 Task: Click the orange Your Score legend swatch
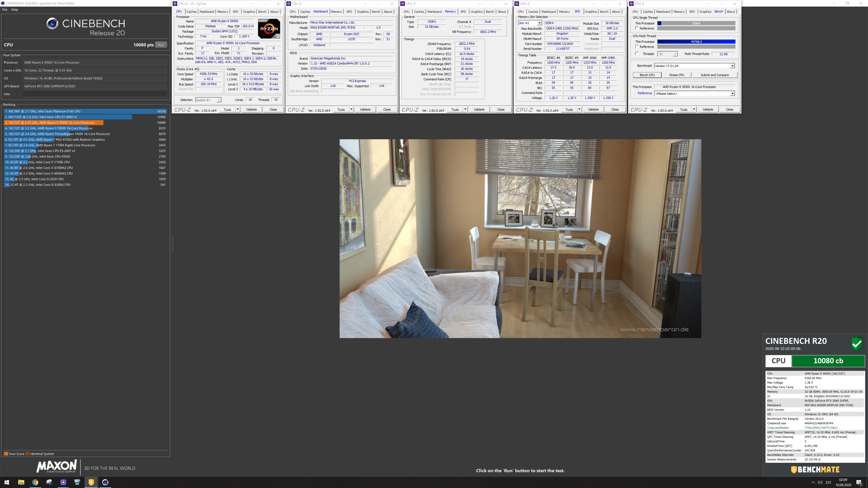click(6, 454)
